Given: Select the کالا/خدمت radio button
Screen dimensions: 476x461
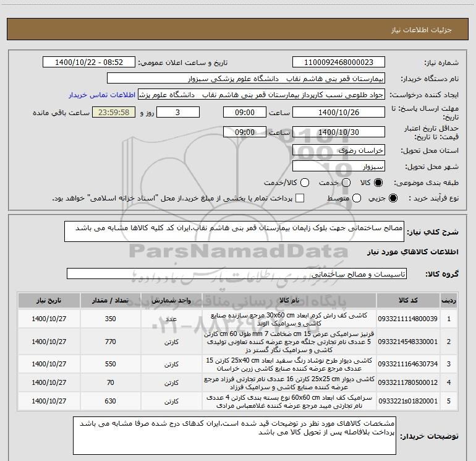Looking at the screenshot, I should 305,183.
